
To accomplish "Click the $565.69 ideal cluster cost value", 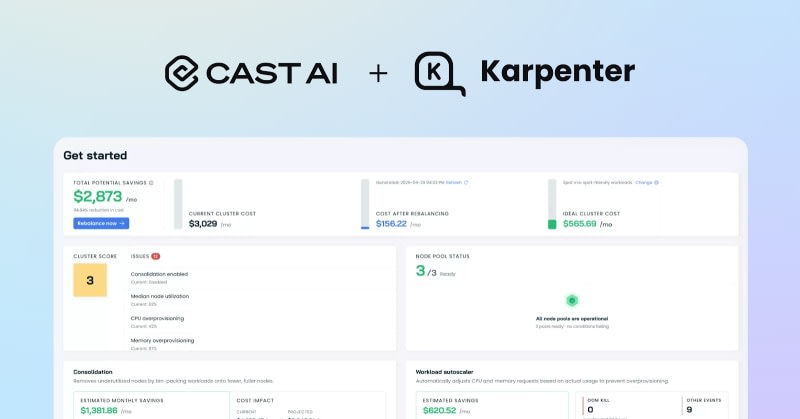I will click(x=580, y=224).
